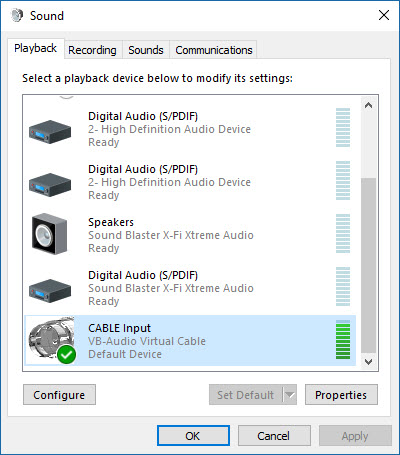
Task: Click the CABLE Input green level meter
Action: click(x=343, y=340)
